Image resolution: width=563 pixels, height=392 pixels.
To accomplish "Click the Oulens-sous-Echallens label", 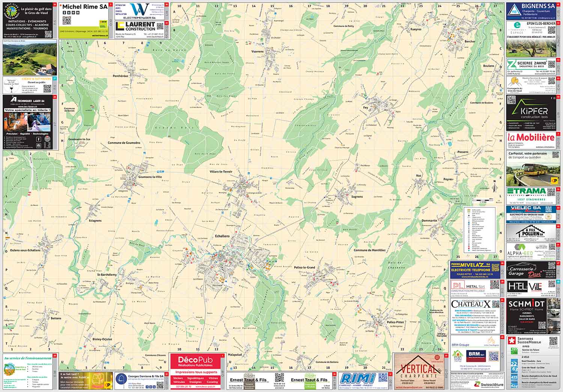I will (x=25, y=250).
